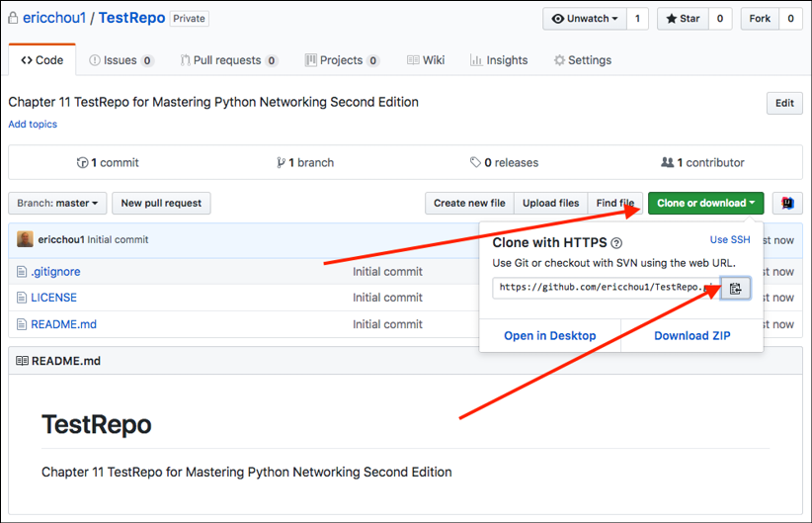Open the TestRepo repository name link
The height and width of the screenshot is (523, 812).
(132, 18)
